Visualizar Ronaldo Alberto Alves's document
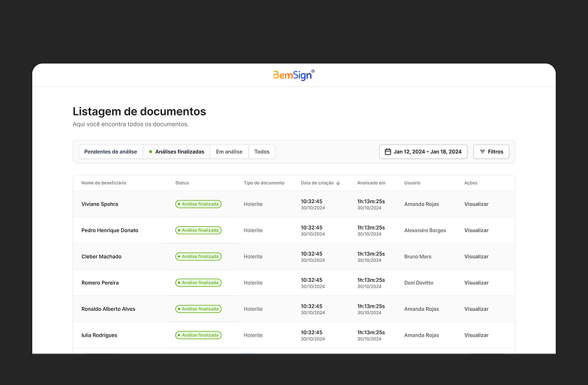This screenshot has height=385, width=588. pos(476,309)
